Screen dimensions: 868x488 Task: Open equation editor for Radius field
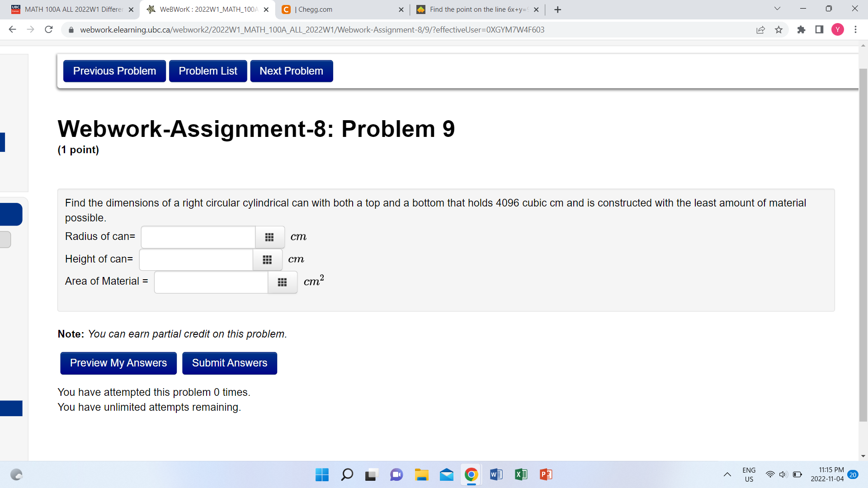point(269,237)
